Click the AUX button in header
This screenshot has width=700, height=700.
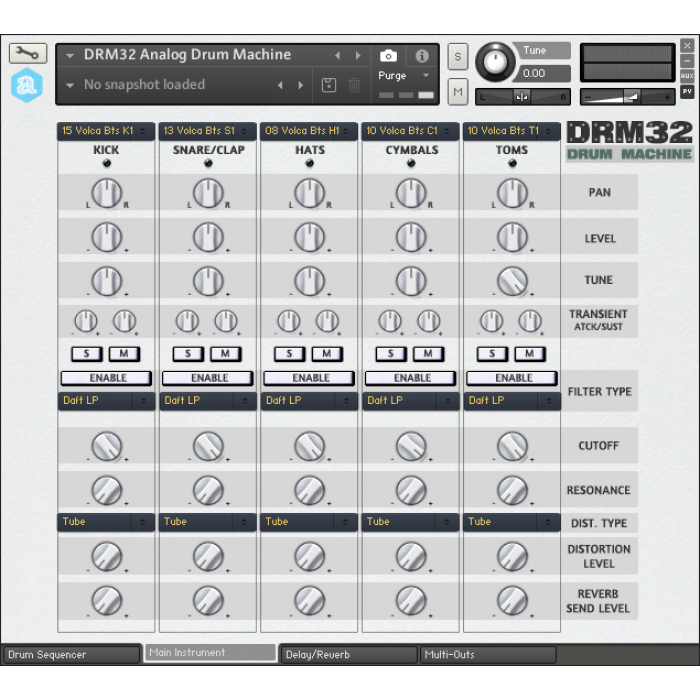click(687, 75)
